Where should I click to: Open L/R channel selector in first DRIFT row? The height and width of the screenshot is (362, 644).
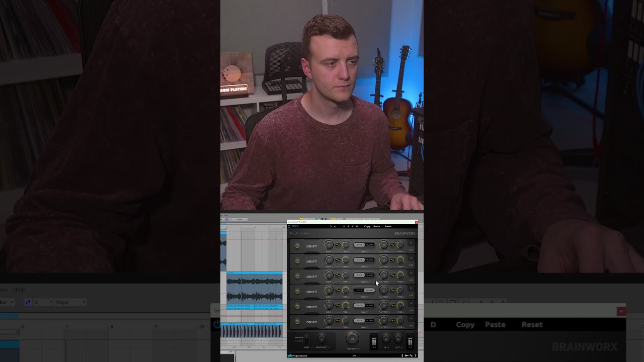tap(411, 250)
